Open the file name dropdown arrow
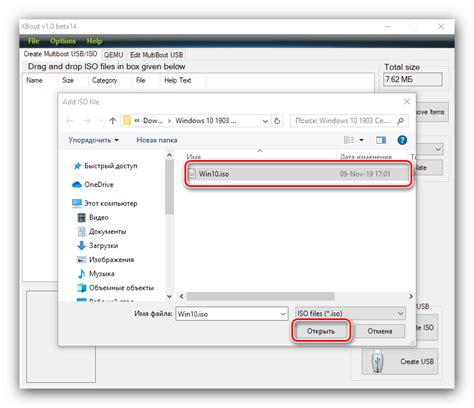The width and height of the screenshot is (474, 408). coord(283,314)
